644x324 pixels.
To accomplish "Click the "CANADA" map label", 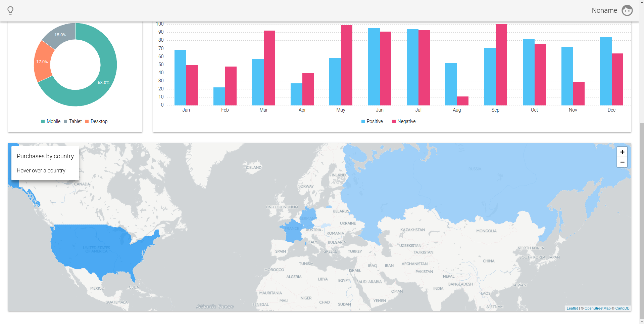I will pyautogui.click(x=82, y=184).
